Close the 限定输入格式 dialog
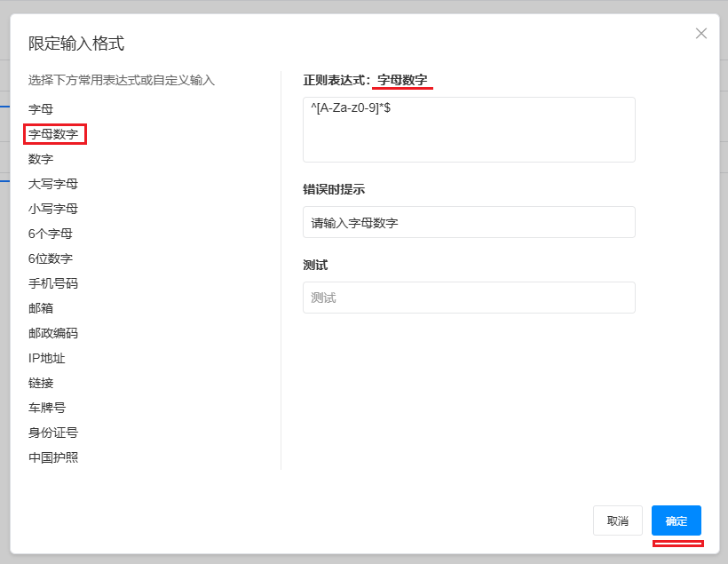Image resolution: width=728 pixels, height=564 pixels. (x=701, y=34)
